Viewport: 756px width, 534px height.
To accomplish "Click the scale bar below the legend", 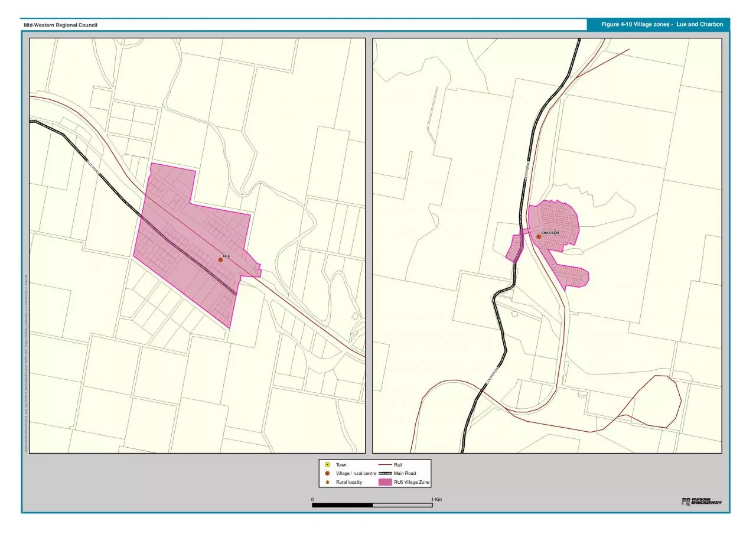I will click(x=372, y=505).
